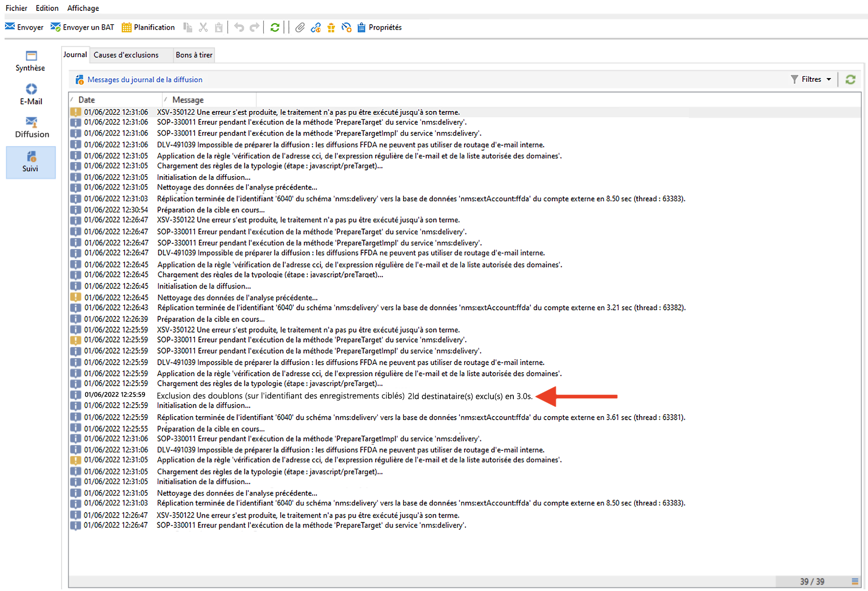This screenshot has height=591, width=868.
Task: Click the Messages du journal de la diffusion link
Action: click(145, 80)
